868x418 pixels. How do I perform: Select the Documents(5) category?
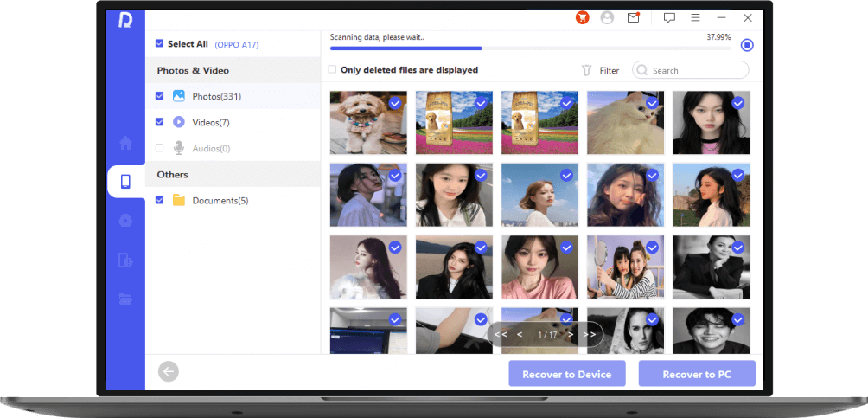coord(220,201)
